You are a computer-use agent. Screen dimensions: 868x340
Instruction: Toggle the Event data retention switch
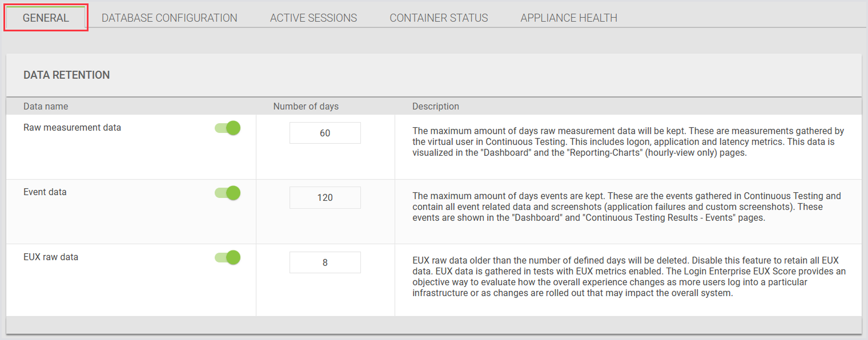228,193
